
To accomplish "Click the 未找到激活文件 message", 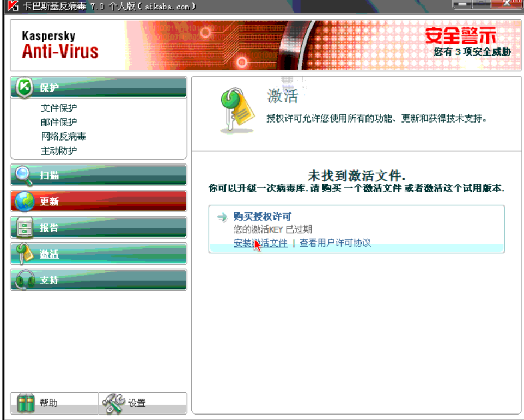I will [x=357, y=175].
